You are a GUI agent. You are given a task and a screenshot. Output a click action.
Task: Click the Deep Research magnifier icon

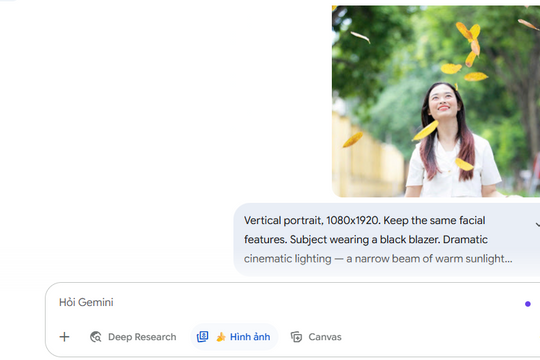[95, 337]
